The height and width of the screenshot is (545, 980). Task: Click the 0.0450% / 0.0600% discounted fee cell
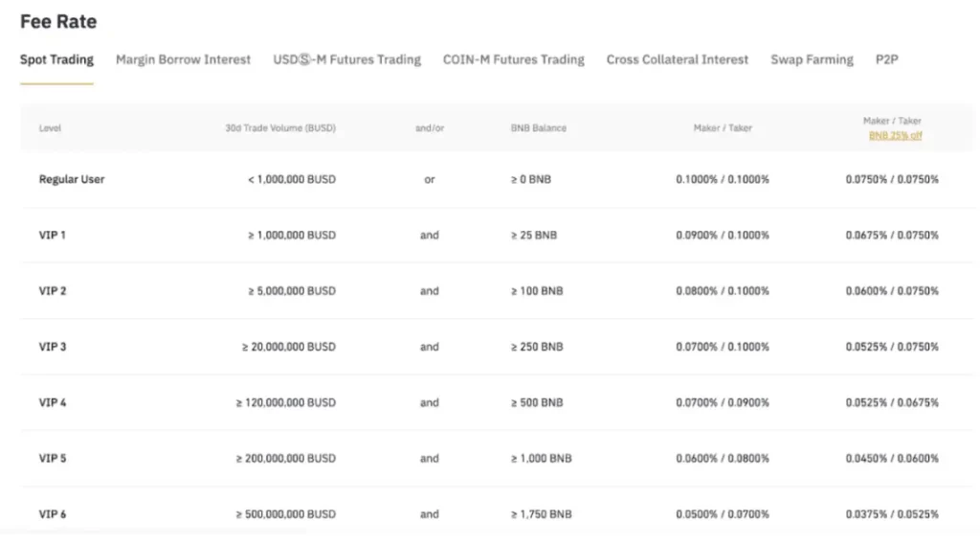point(893,459)
